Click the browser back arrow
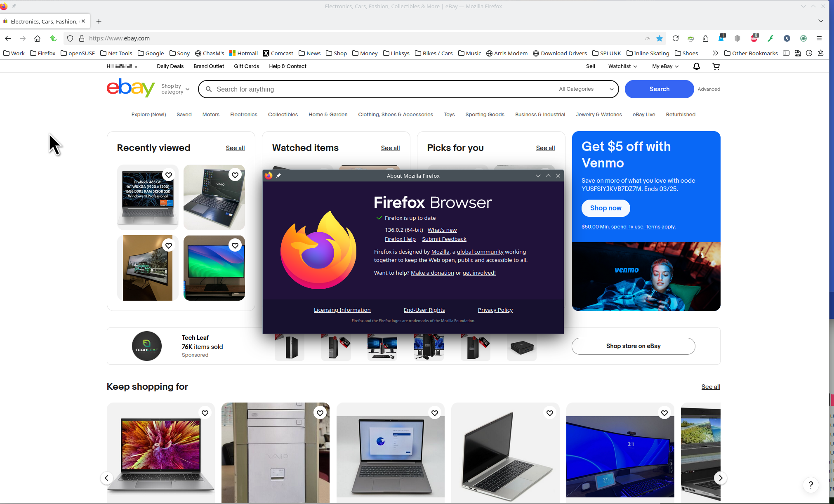Image resolution: width=834 pixels, height=504 pixels. pos(8,38)
